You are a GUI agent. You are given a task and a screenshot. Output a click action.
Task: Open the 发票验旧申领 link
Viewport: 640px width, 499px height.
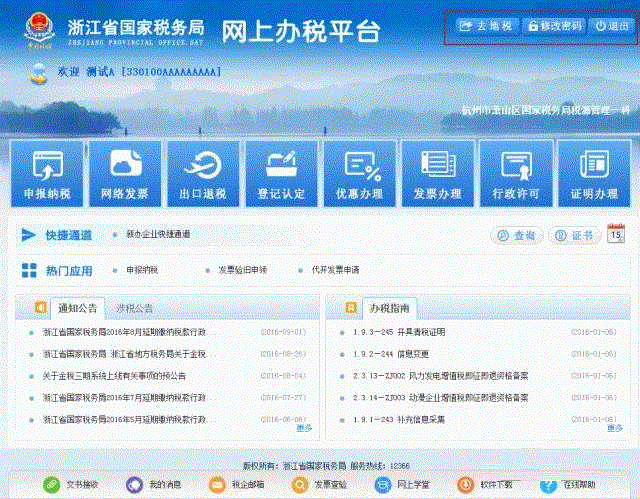coord(243,270)
